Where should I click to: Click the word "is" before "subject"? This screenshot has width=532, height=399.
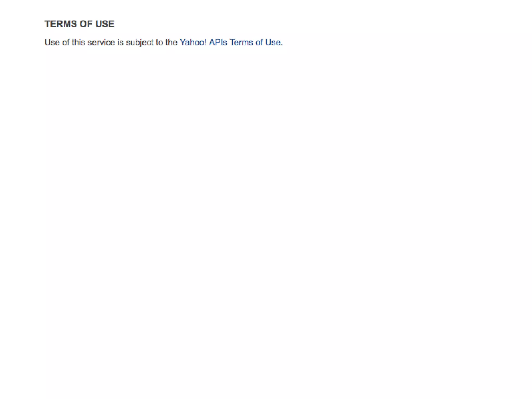tap(120, 42)
